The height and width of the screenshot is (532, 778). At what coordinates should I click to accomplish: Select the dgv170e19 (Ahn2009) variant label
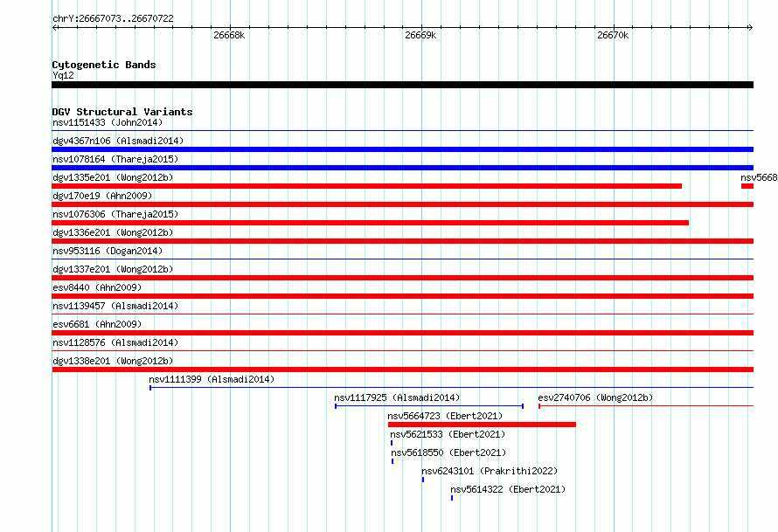click(x=102, y=196)
